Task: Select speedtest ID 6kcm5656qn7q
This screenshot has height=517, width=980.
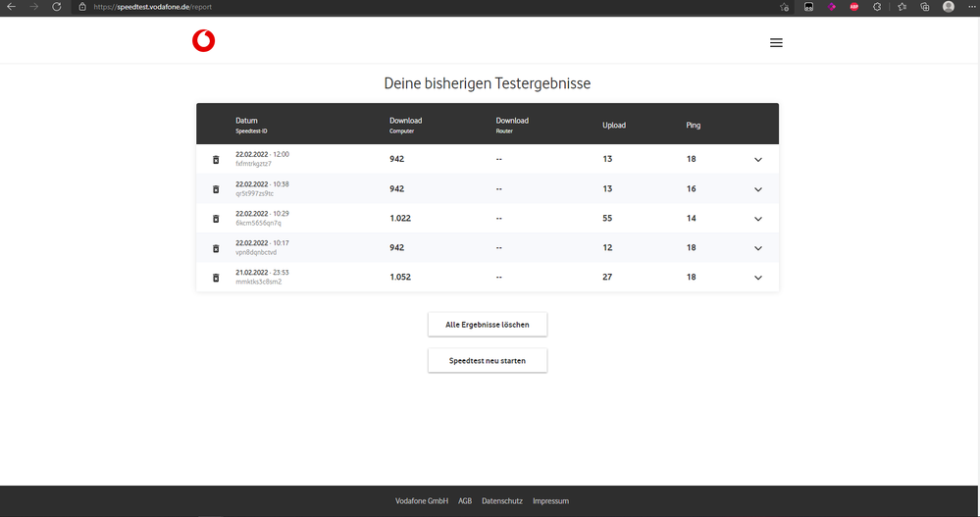Action: [x=258, y=223]
